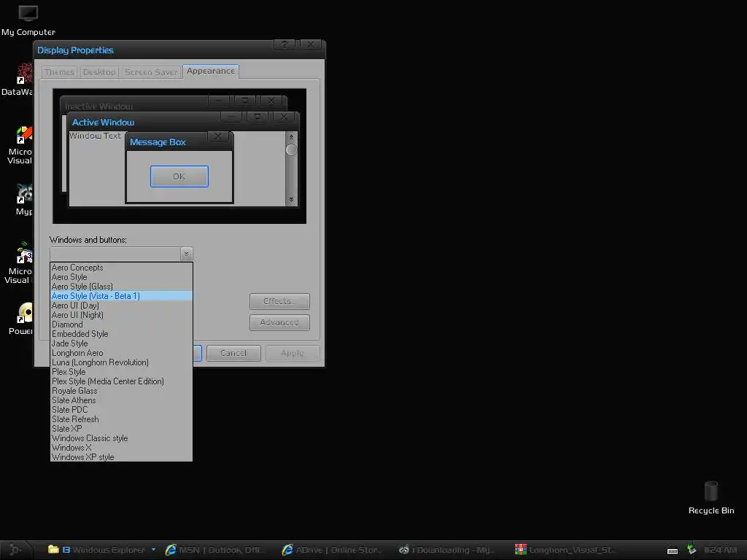The height and width of the screenshot is (560, 747).
Task: Choose Royale Glass
Action: [122, 391]
